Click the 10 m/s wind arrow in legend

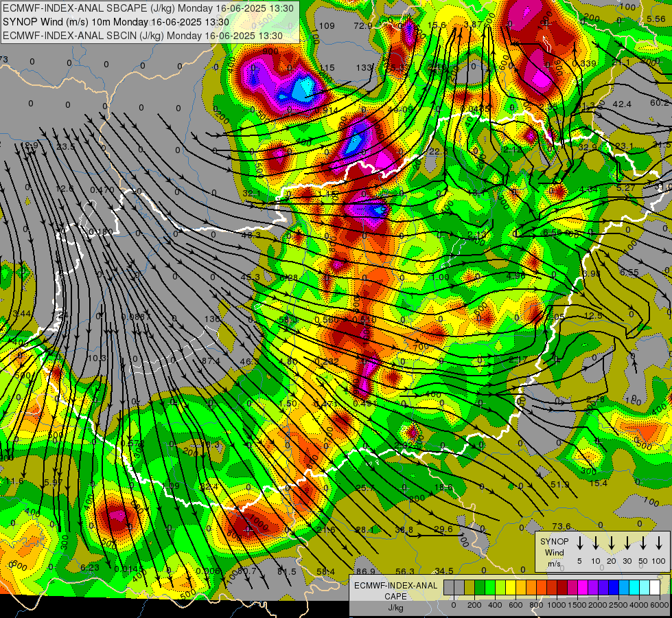coord(595,543)
